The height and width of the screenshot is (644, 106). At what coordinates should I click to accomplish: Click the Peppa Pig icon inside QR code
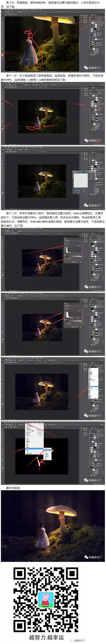(46, 600)
